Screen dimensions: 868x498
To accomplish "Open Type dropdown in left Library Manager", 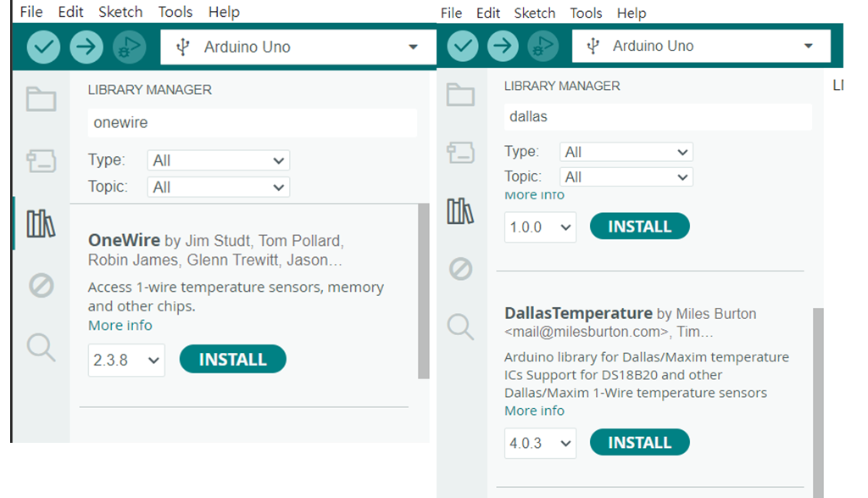I will click(218, 160).
